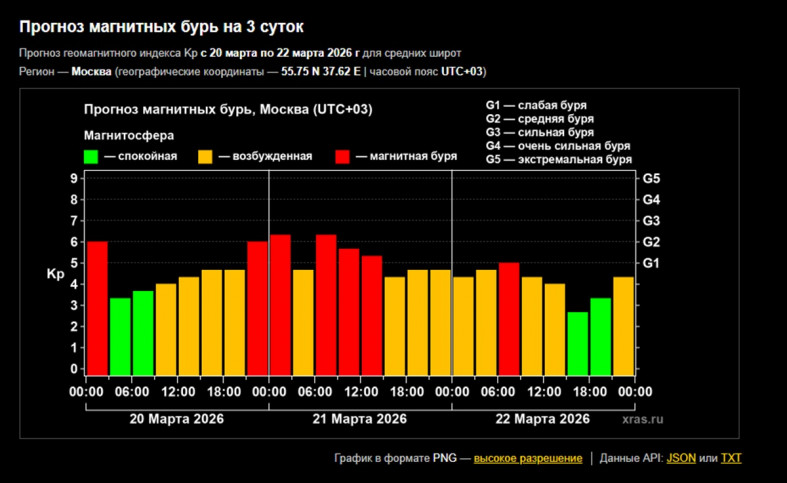Click the only red bar on 22 March
787x483 pixels.
coord(509,318)
